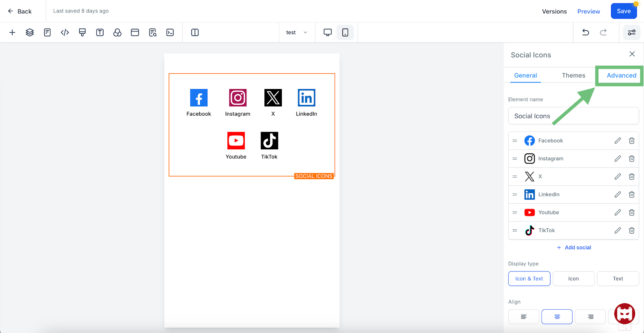
Task: Grab the TikTok row drag handle
Action: point(514,230)
